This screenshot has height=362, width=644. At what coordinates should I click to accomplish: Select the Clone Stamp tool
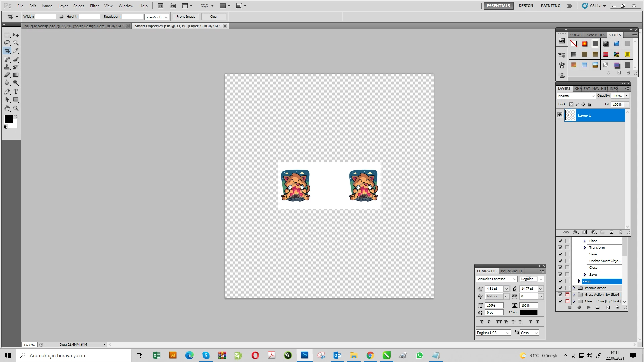tap(7, 67)
